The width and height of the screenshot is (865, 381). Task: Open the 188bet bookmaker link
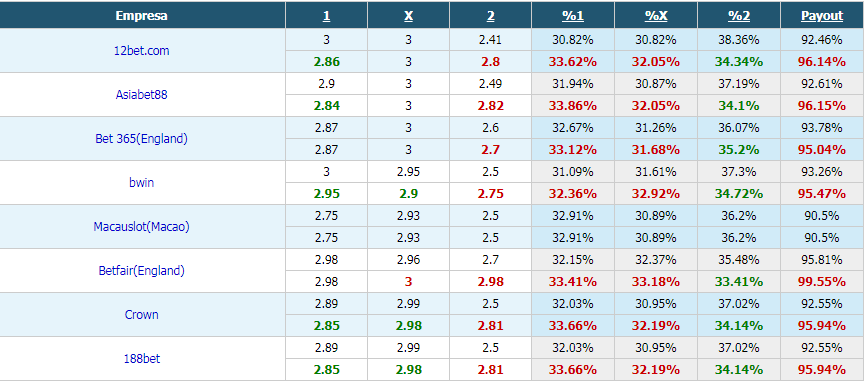[142, 359]
